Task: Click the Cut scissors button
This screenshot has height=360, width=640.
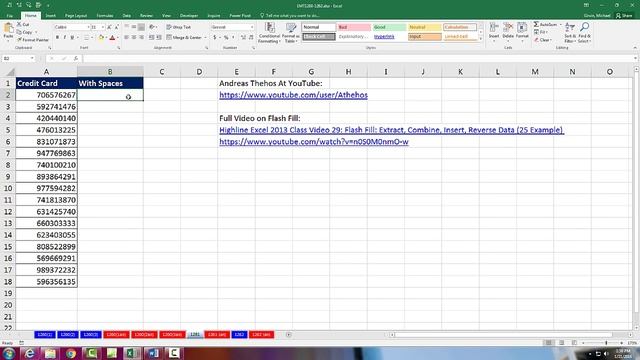Action: pos(23,24)
